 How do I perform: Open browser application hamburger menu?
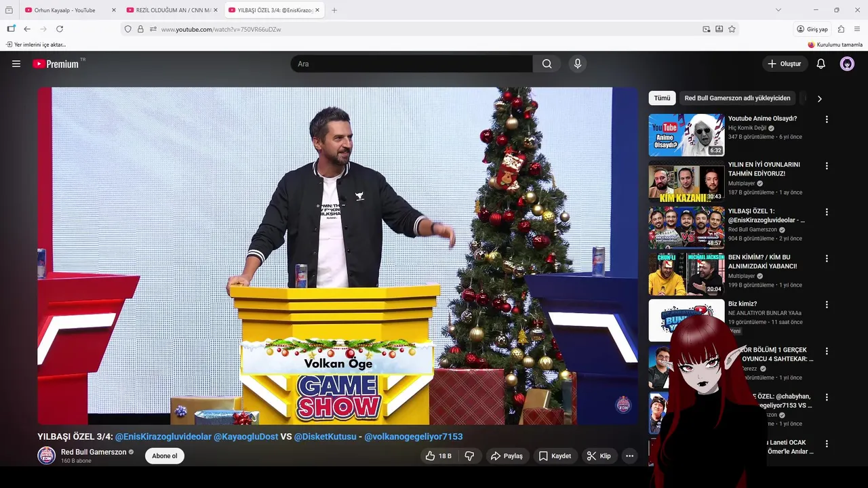(857, 29)
